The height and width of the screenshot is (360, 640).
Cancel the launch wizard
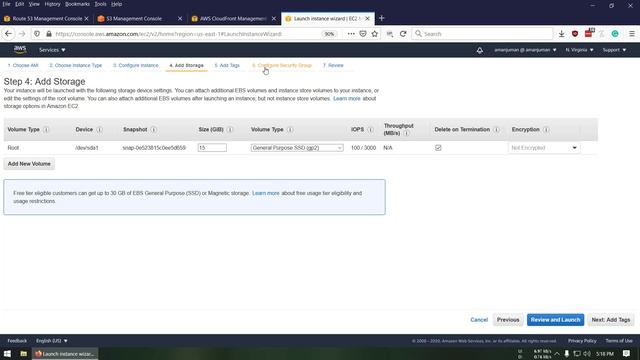479,320
